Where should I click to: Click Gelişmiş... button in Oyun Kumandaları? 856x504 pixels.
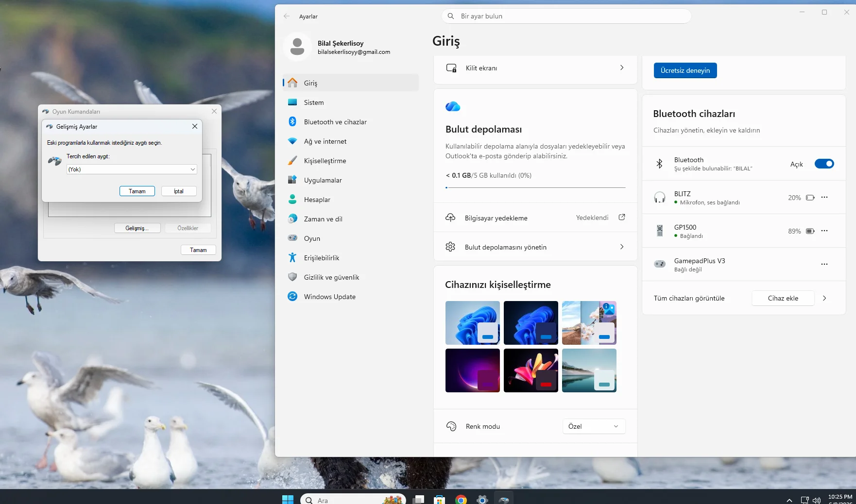[x=137, y=228]
